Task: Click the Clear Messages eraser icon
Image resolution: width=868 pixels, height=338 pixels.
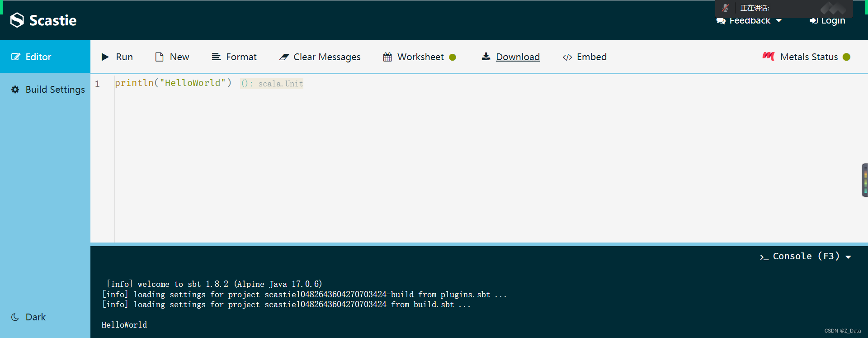Action: (284, 57)
